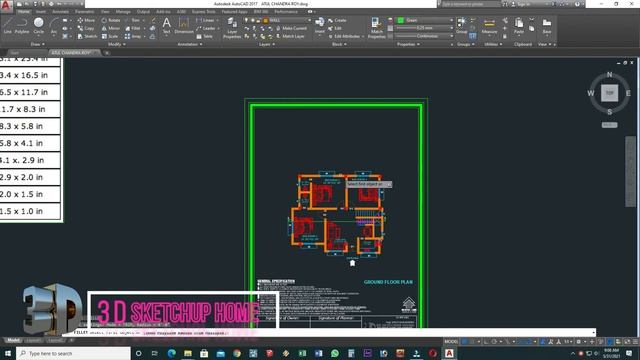The image size is (640, 360).
Task: Click Match Layer button
Action: [x=290, y=36]
